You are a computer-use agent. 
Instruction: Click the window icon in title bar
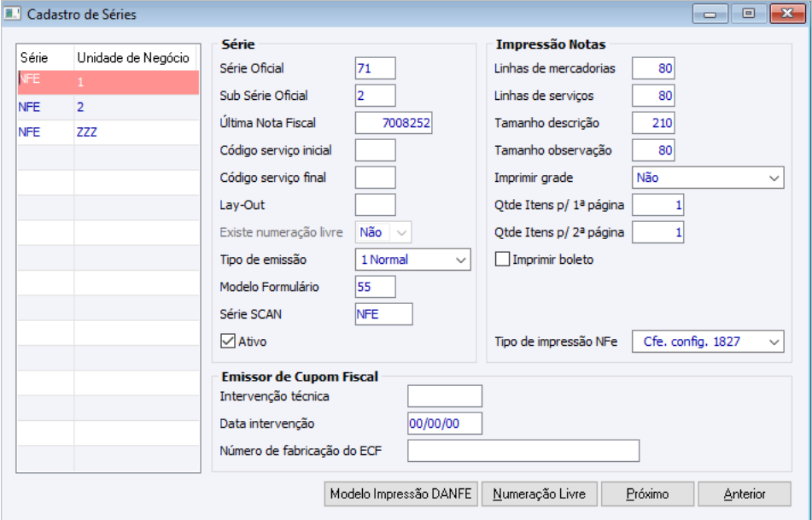tap(13, 15)
